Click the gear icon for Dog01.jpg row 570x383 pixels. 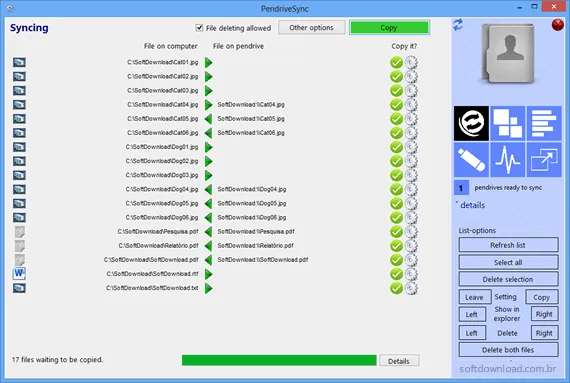pos(411,147)
